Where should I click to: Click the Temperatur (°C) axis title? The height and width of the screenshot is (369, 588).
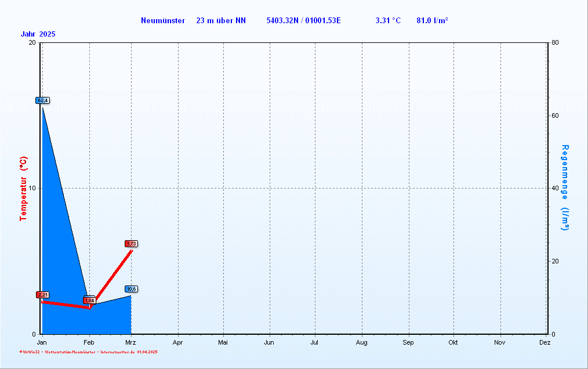tap(23, 189)
